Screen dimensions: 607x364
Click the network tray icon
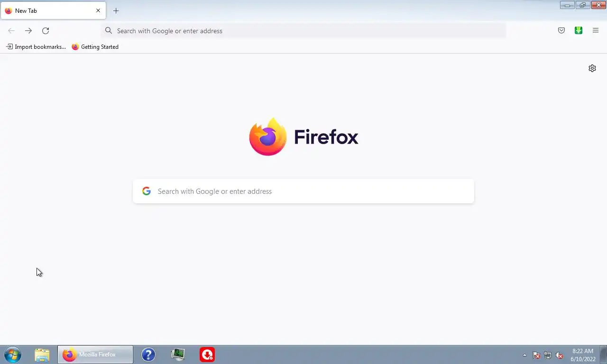click(548, 355)
